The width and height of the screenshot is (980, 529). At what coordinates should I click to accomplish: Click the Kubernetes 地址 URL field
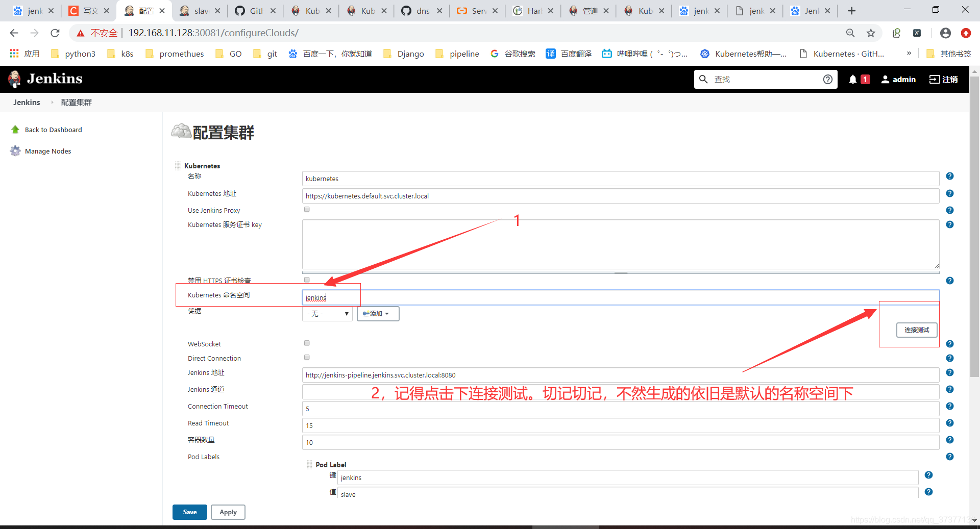621,196
